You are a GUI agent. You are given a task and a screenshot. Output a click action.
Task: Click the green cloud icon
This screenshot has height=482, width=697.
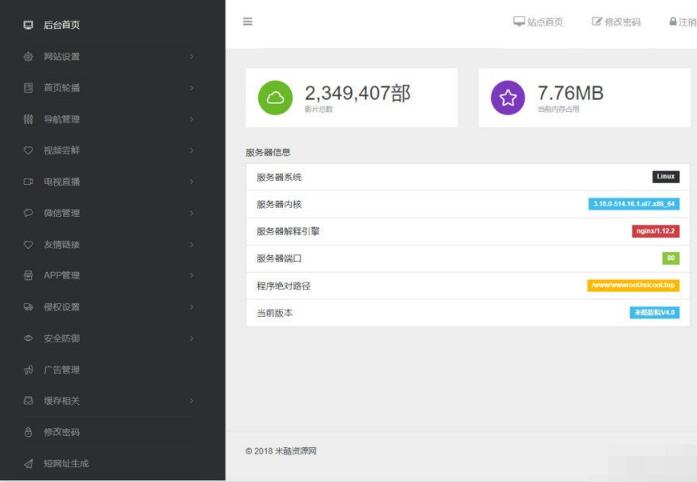coord(277,96)
